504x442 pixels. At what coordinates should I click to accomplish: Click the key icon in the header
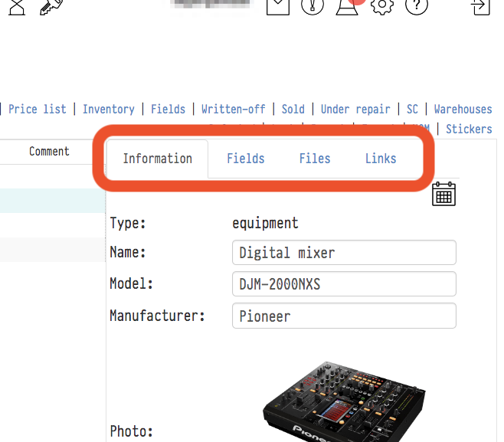[x=51, y=5]
